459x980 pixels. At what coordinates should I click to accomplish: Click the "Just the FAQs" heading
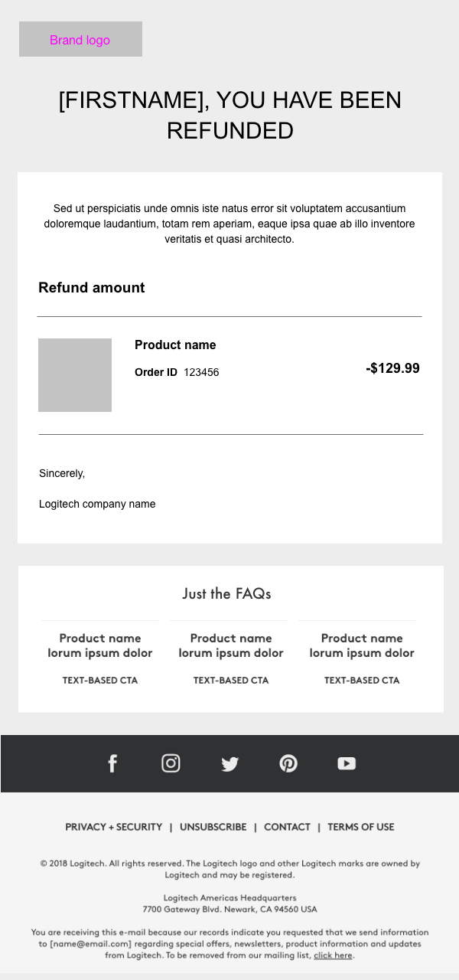pos(226,593)
